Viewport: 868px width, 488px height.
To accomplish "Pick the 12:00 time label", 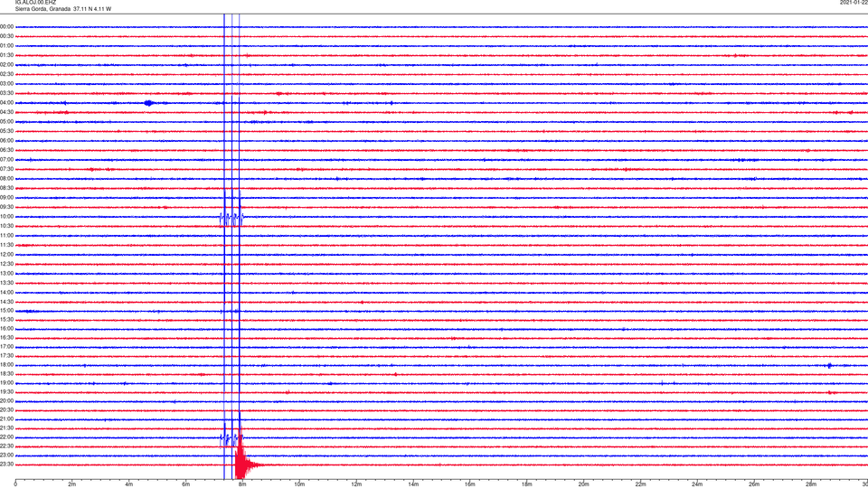I will coord(6,255).
